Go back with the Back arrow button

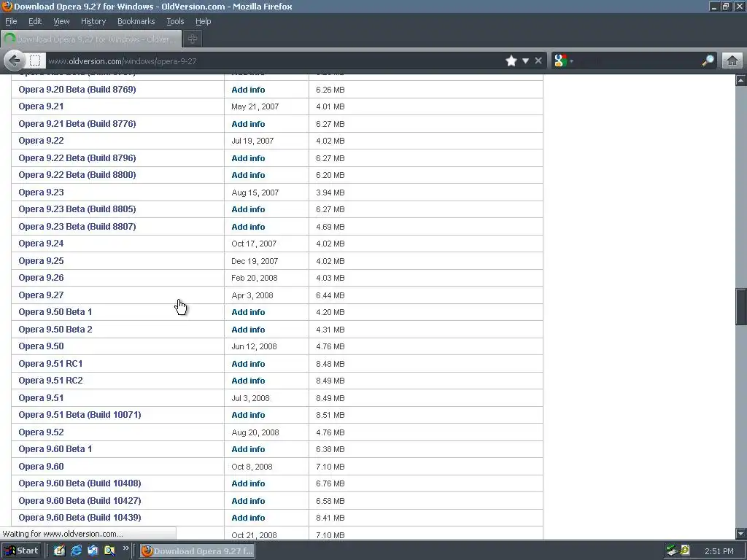pos(15,61)
